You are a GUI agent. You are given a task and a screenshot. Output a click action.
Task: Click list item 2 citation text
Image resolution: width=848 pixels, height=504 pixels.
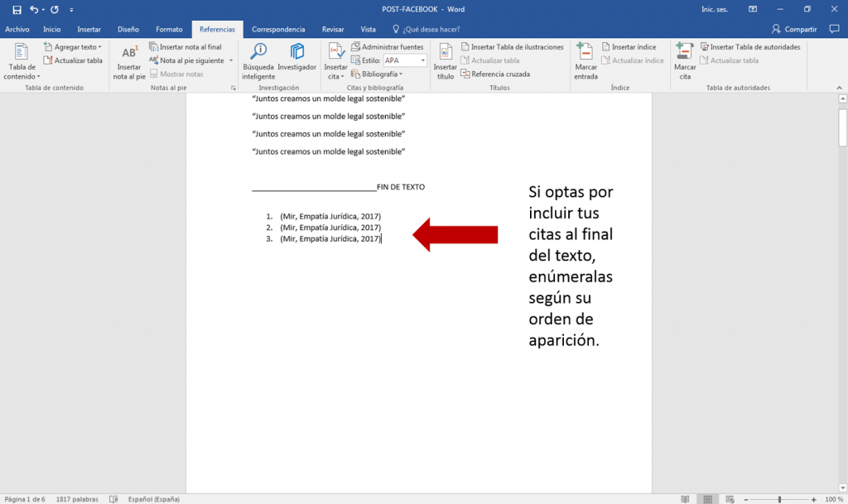coord(330,228)
